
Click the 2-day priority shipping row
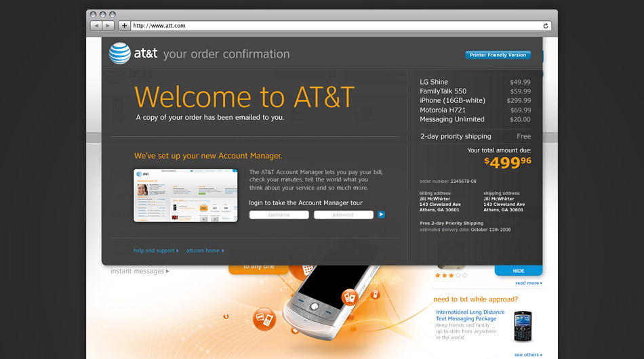[x=475, y=136]
